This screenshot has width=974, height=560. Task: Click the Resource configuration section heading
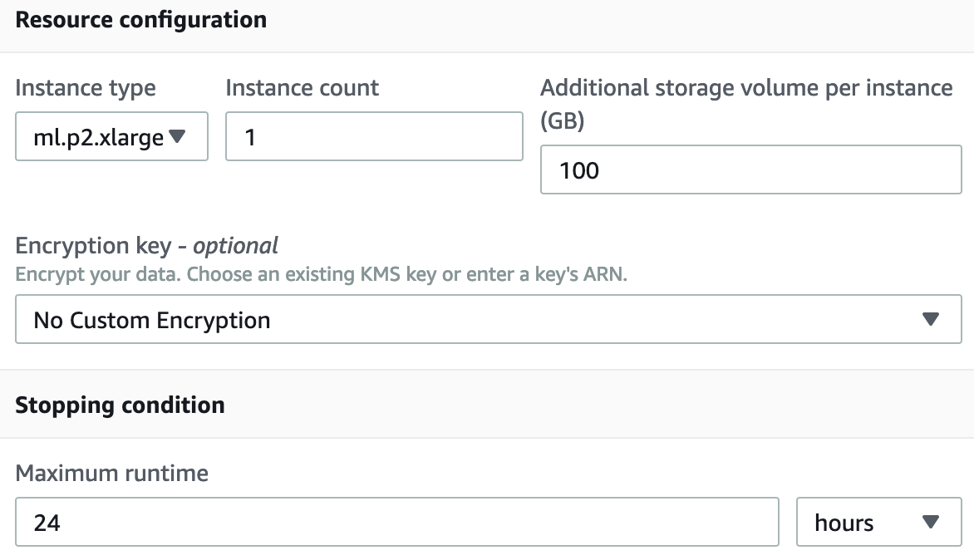tap(141, 20)
